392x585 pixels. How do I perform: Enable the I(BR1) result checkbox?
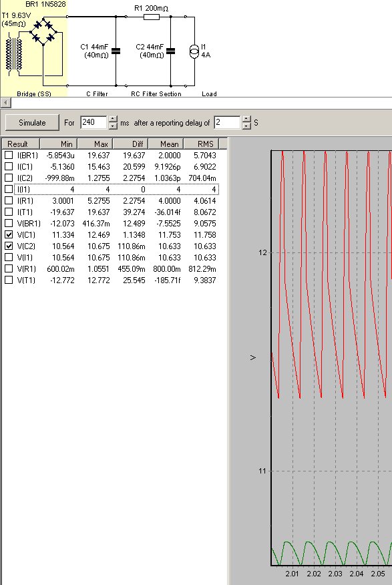click(x=9, y=155)
